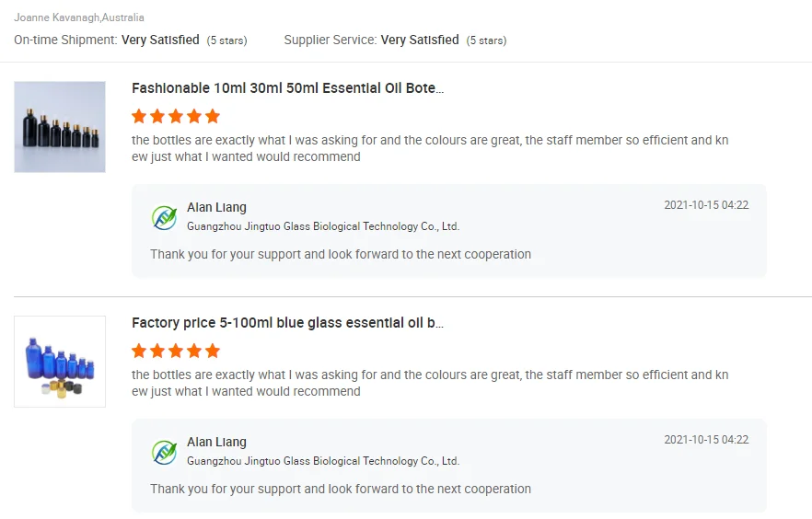Click the On-time Shipment Very Satisfied rating
This screenshot has height=519, width=812.
click(130, 40)
